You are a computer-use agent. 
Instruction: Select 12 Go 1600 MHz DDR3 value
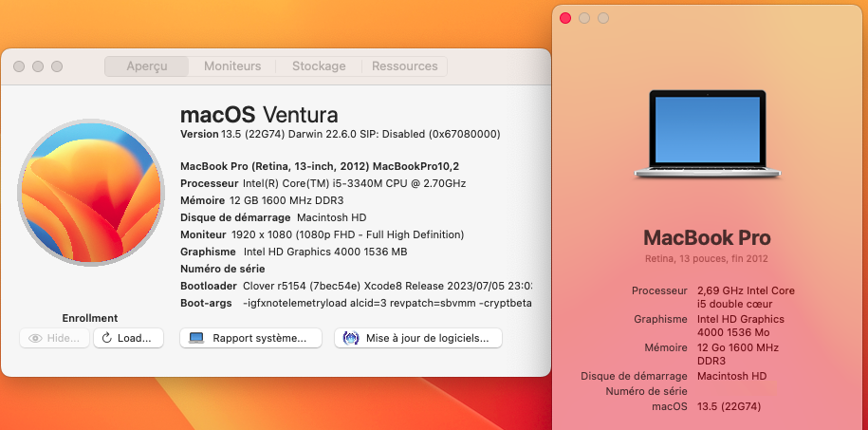(x=738, y=354)
